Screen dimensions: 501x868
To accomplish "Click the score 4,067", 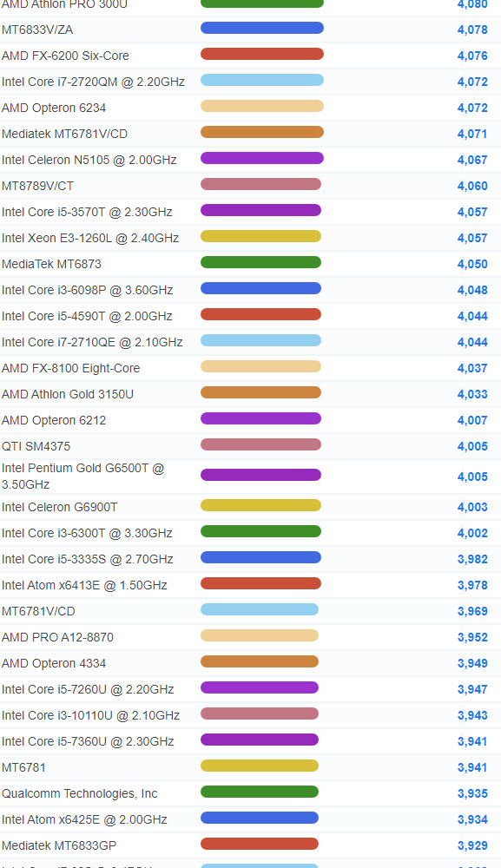I will tap(472, 160).
